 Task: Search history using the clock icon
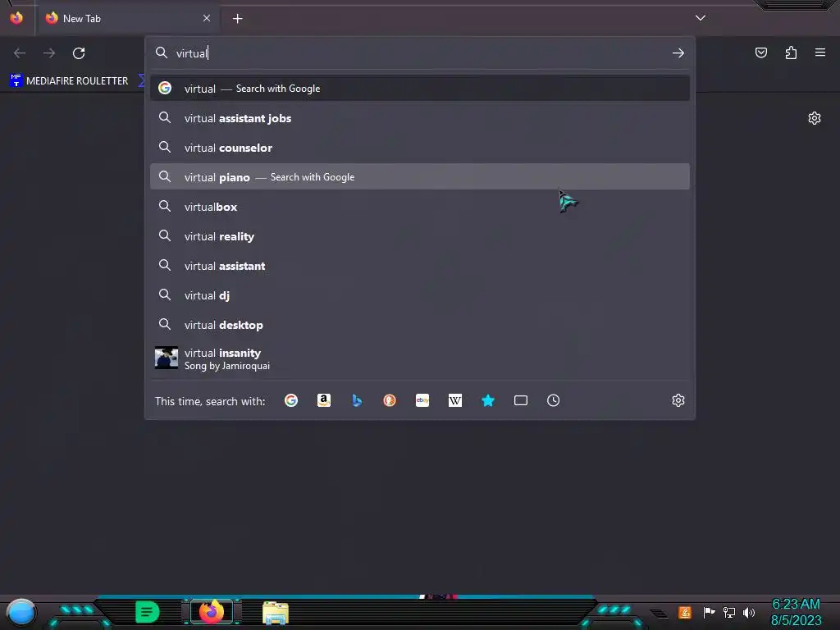[x=554, y=400]
